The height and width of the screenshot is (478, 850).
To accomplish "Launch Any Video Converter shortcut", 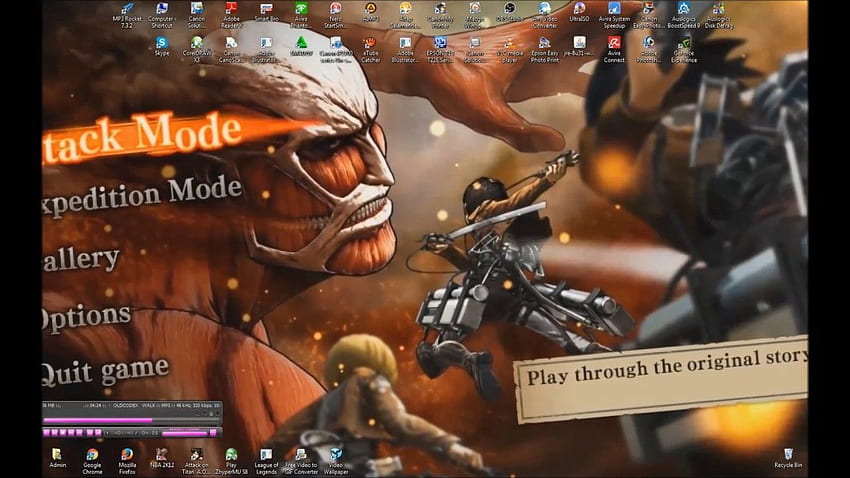I will (x=544, y=15).
